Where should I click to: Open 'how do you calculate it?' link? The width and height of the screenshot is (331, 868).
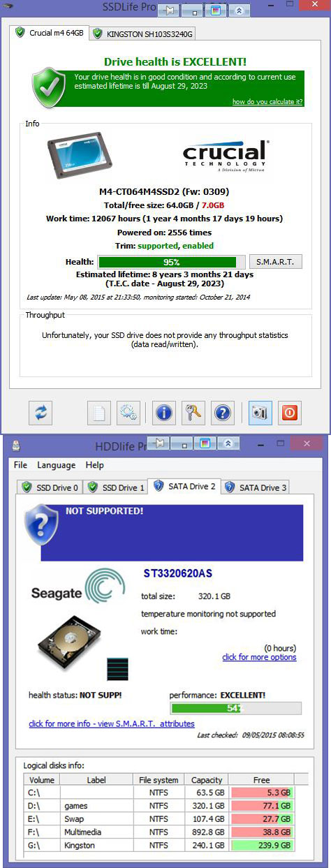(267, 102)
